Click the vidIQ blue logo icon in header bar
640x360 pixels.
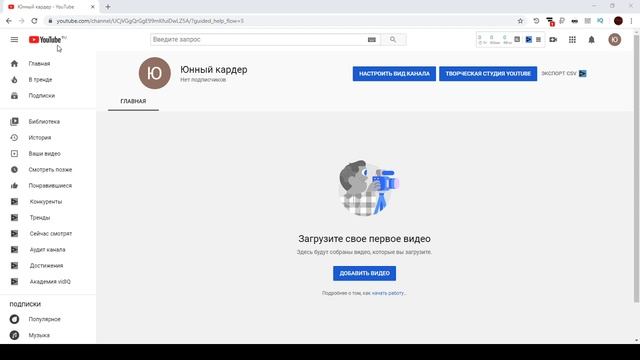tap(529, 40)
